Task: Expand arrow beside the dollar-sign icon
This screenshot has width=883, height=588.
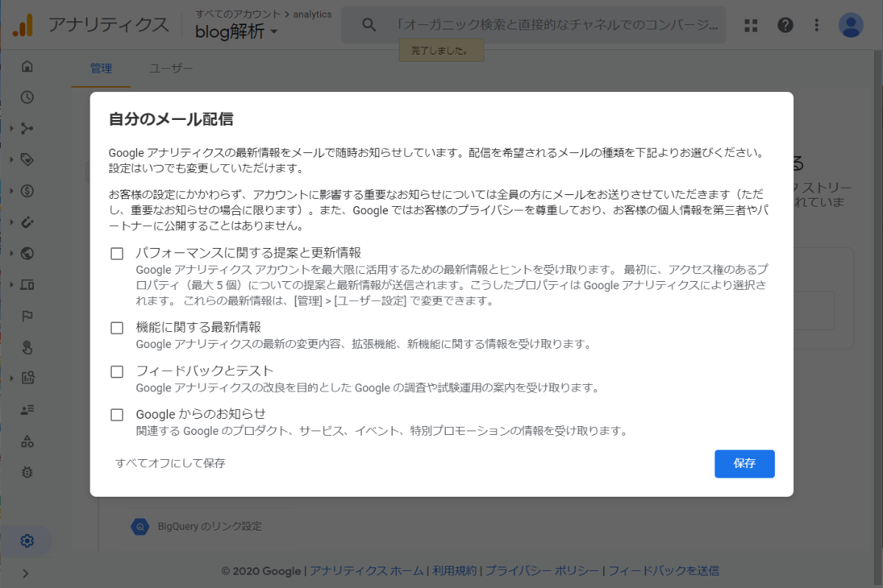Action: tap(12, 191)
